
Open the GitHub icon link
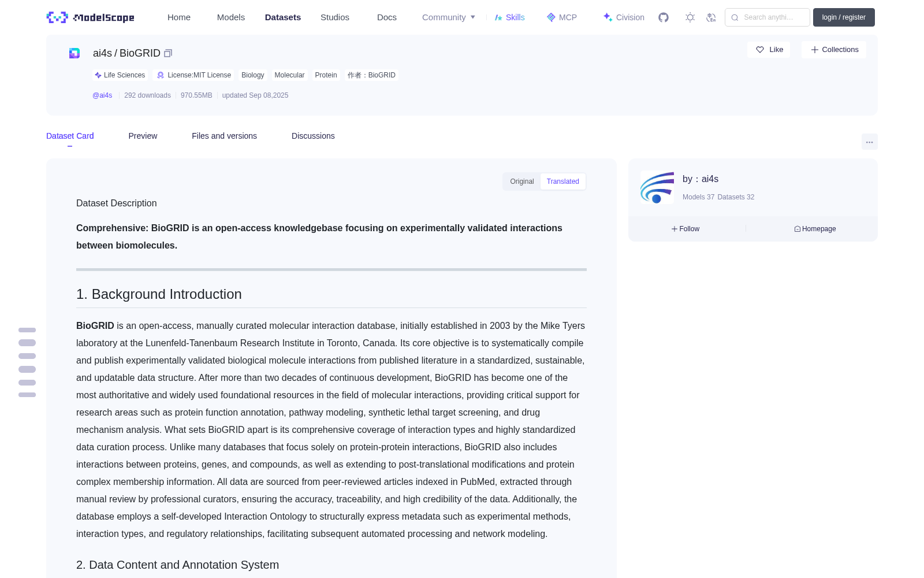pos(664,17)
